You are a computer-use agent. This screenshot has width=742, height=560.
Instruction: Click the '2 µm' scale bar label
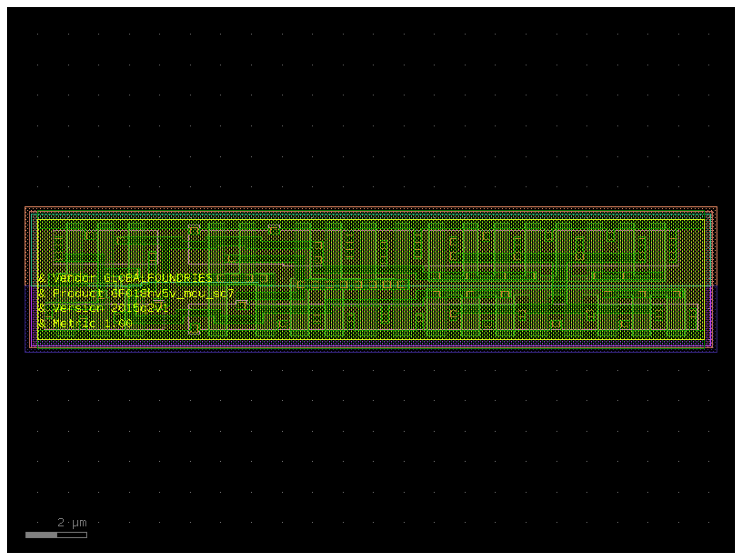click(x=72, y=522)
